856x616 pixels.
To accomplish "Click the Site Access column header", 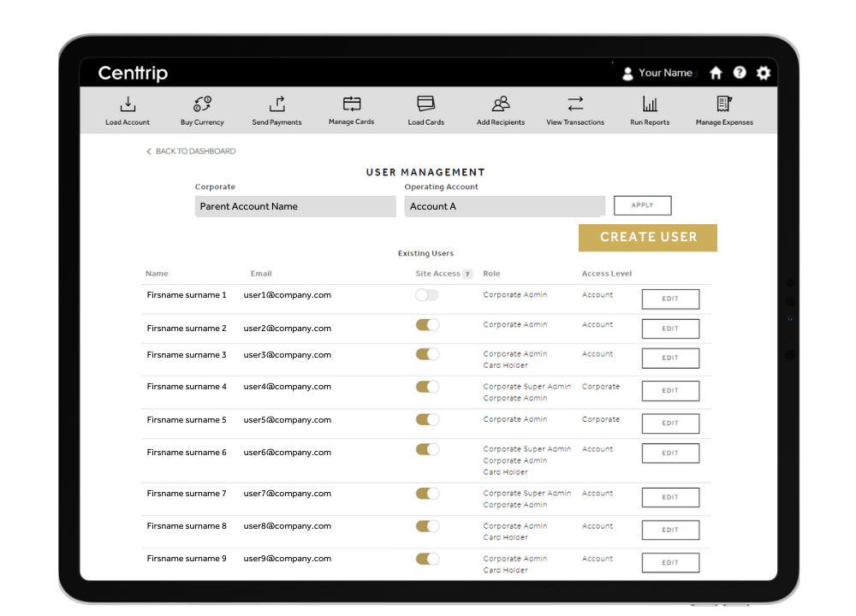I will tap(437, 274).
